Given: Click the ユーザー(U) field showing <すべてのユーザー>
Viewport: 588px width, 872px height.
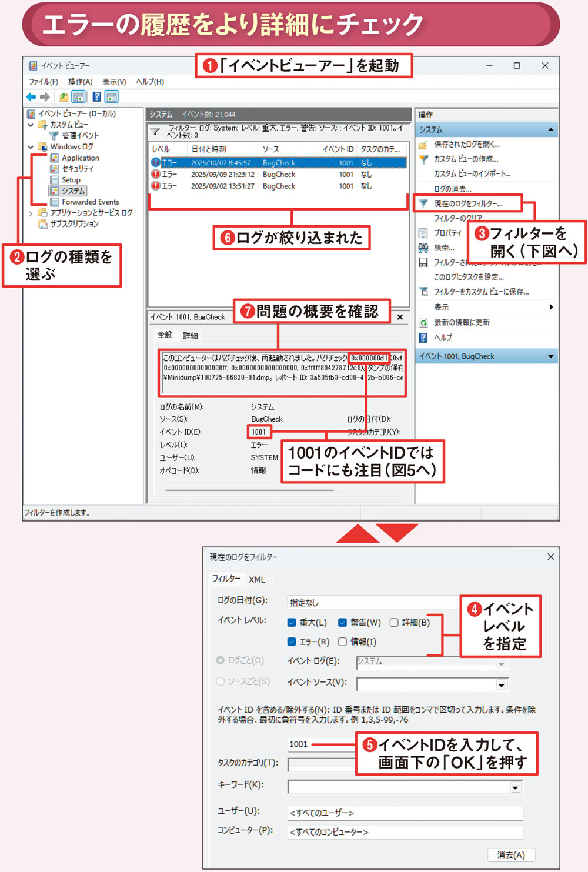Looking at the screenshot, I should [405, 813].
